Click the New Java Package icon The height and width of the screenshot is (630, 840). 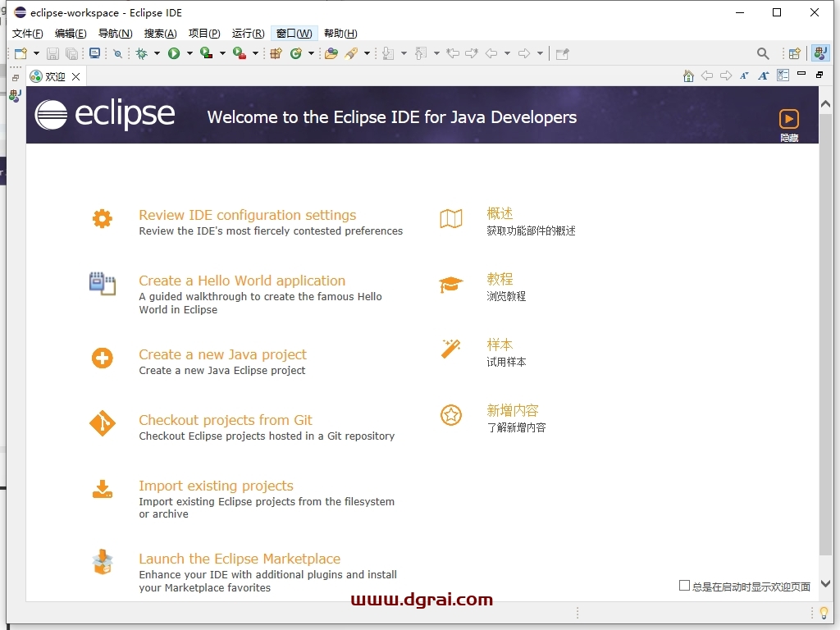pyautogui.click(x=276, y=53)
